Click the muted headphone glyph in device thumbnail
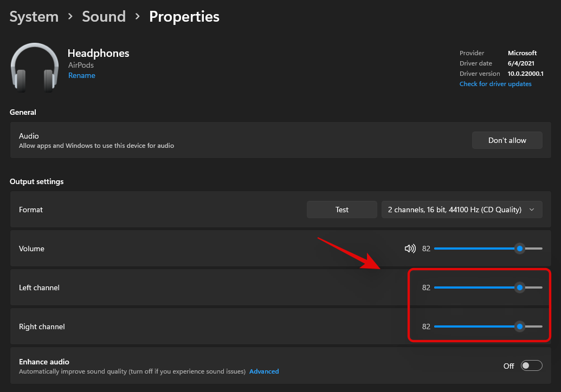 pyautogui.click(x=35, y=67)
